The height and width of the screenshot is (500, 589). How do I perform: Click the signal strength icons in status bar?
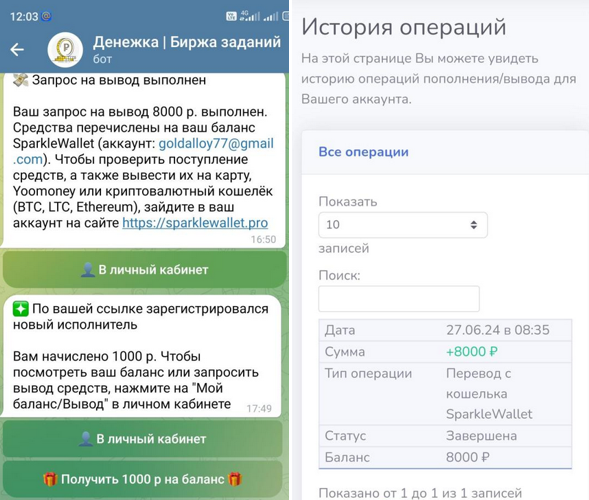[259, 16]
